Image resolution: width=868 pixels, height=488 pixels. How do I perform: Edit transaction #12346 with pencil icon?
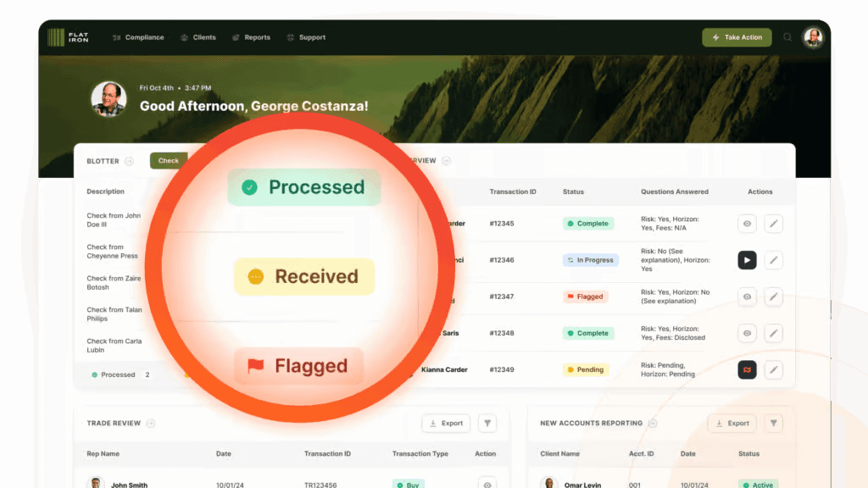click(x=773, y=260)
